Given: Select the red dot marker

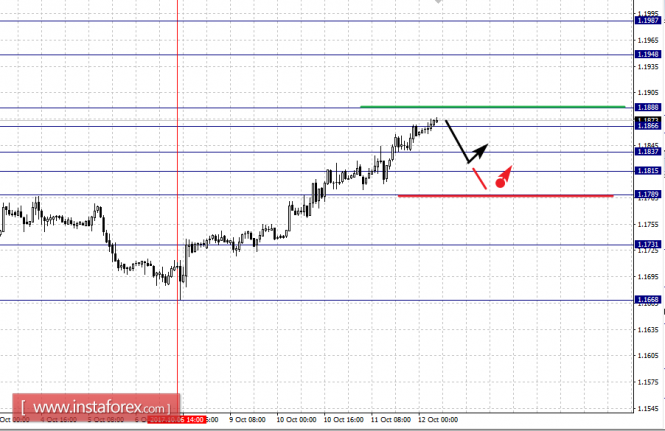Looking at the screenshot, I should 500,183.
